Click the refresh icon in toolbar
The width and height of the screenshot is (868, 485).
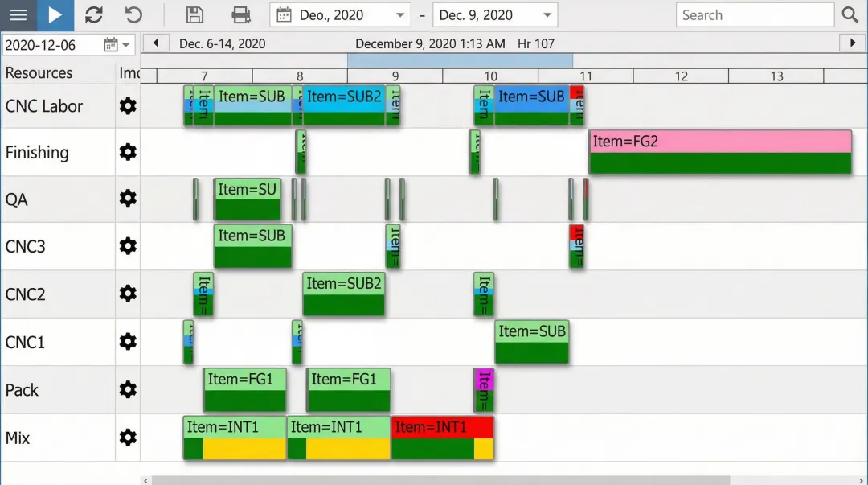tap(94, 15)
